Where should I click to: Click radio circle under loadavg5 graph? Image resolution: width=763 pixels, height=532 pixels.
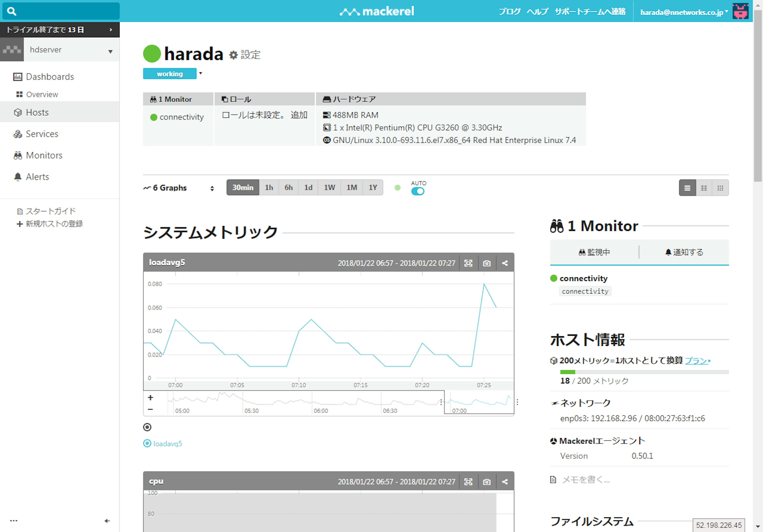click(147, 427)
